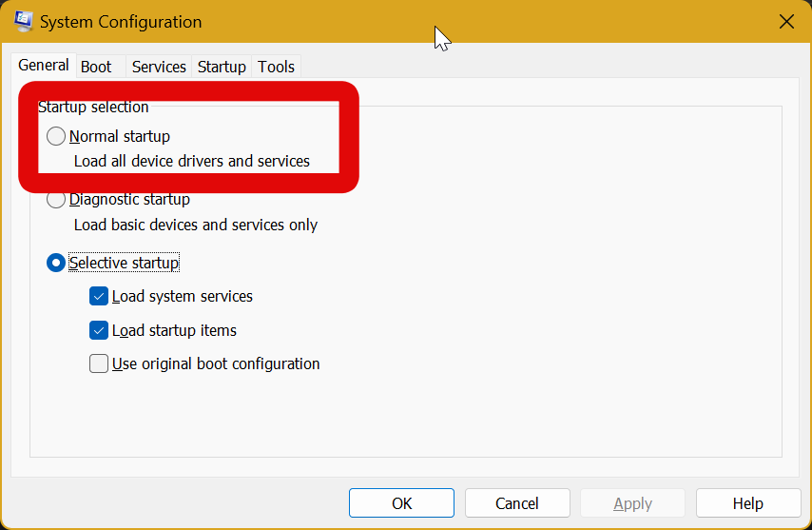
Task: Close the System Configuration window
Action: (x=786, y=21)
